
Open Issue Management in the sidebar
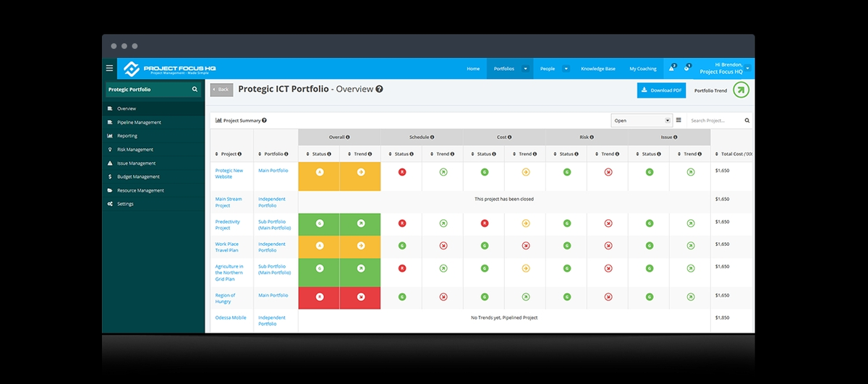click(153, 163)
